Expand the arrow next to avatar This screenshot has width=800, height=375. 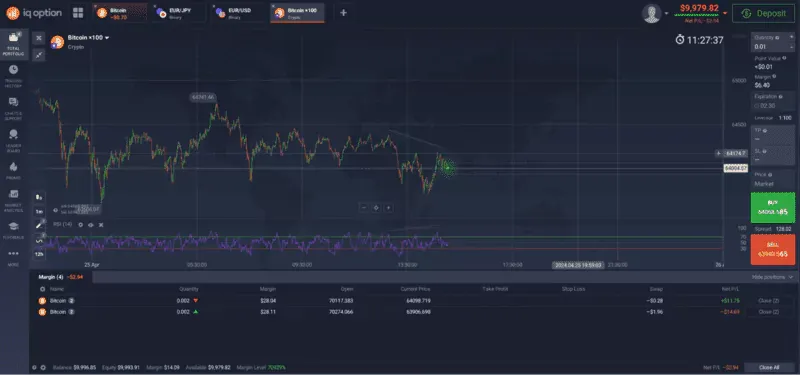(x=666, y=14)
